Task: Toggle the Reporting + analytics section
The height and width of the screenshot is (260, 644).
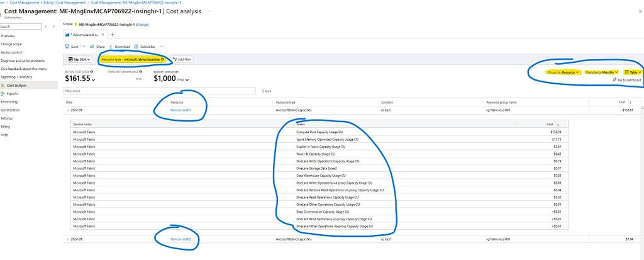Action: click(16, 77)
